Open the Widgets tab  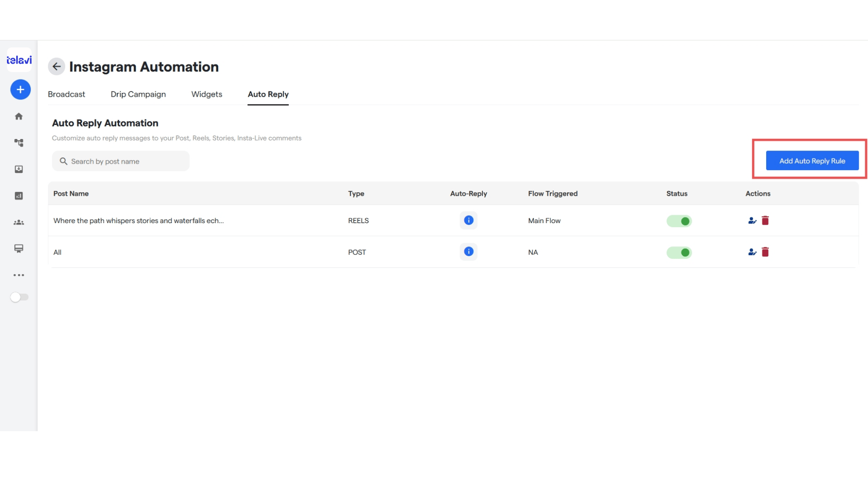(x=207, y=94)
